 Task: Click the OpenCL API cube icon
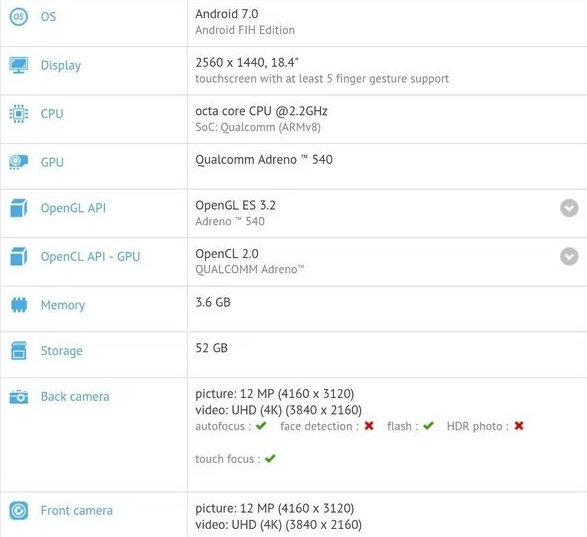[18, 257]
